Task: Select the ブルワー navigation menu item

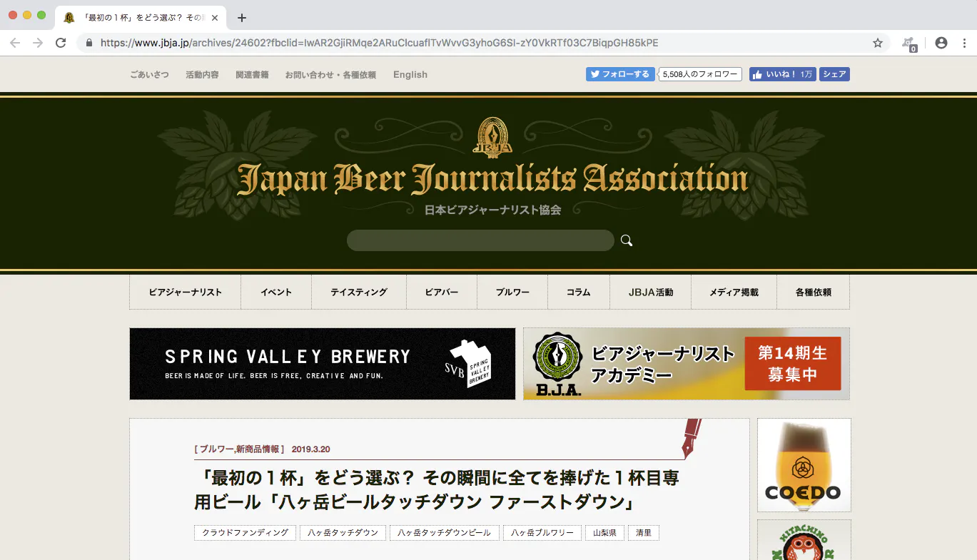Action: coord(512,292)
